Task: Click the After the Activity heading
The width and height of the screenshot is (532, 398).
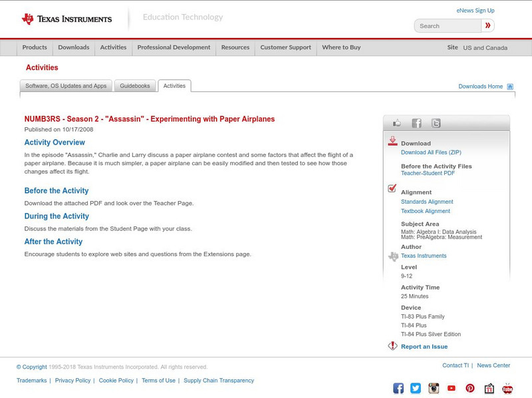Action: point(53,242)
